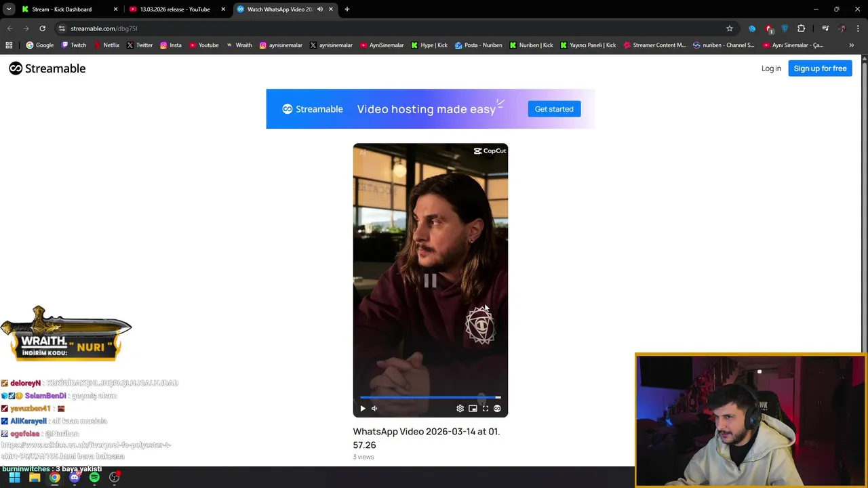
Task: Click Chrome icon in taskbar
Action: [54, 478]
